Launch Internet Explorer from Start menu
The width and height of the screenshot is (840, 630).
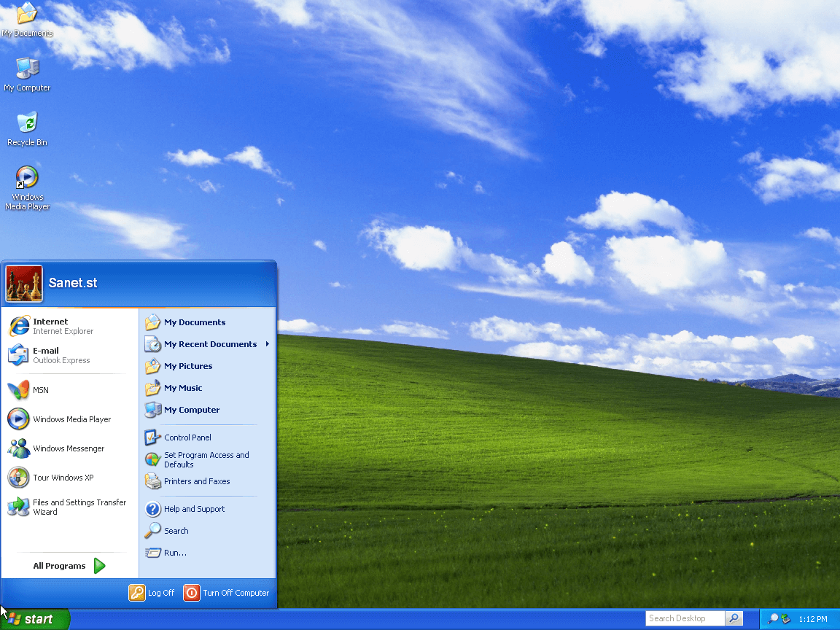70,326
